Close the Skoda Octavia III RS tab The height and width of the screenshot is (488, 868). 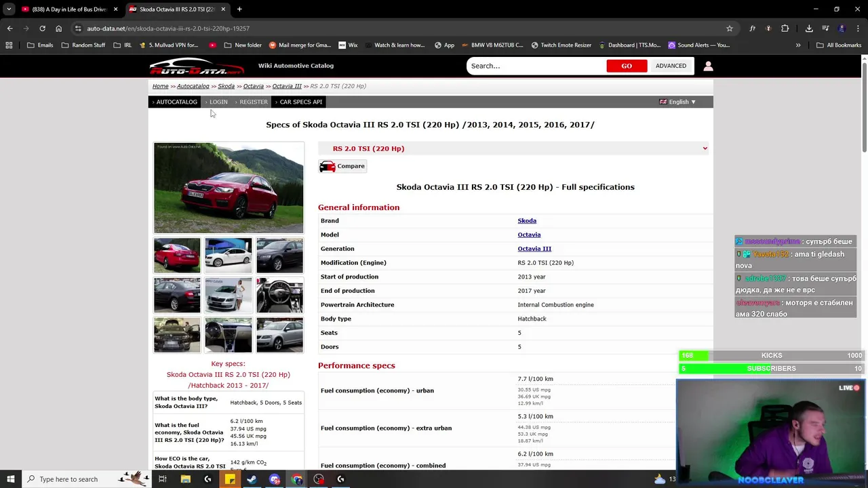[x=223, y=9]
